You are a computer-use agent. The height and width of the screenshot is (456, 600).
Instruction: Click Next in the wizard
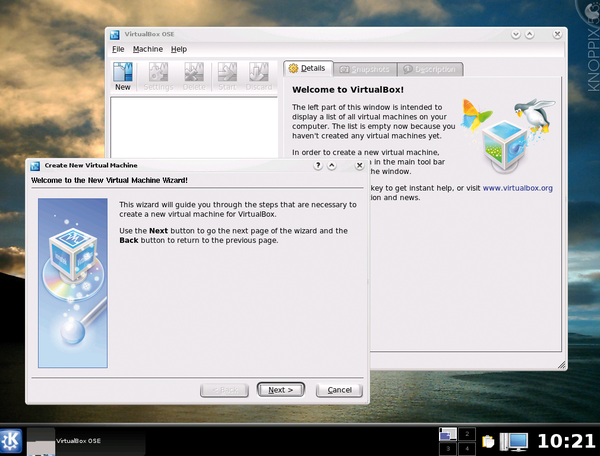280,390
